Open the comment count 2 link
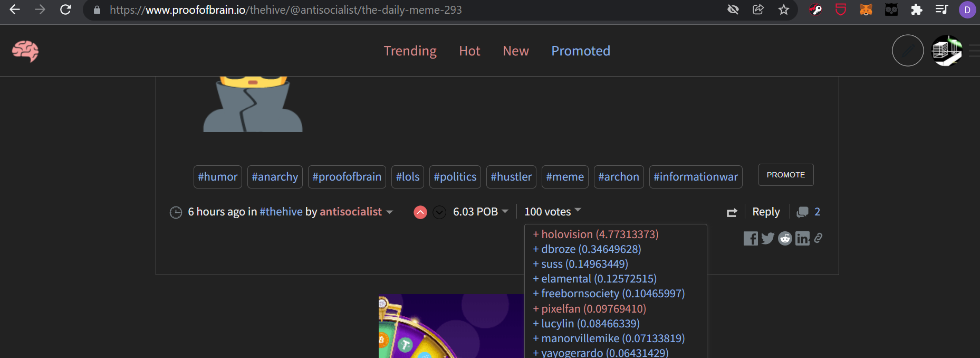The width and height of the screenshot is (980, 358). (817, 212)
